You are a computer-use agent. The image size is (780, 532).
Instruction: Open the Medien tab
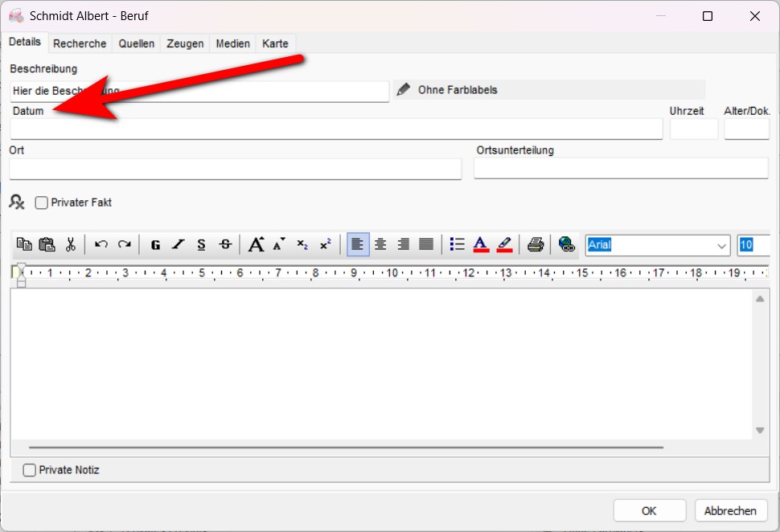232,43
